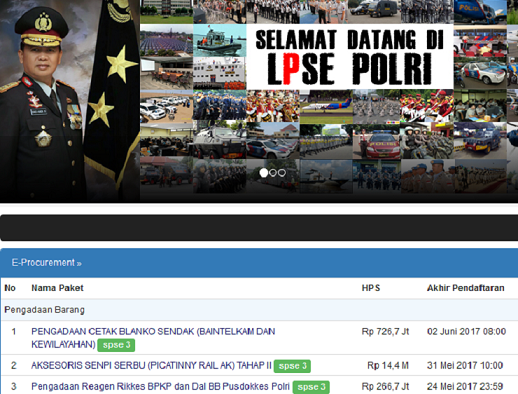Click the Akhir Pendaftaran column header
Viewport: 518px width, 394px height.
pyautogui.click(x=466, y=288)
